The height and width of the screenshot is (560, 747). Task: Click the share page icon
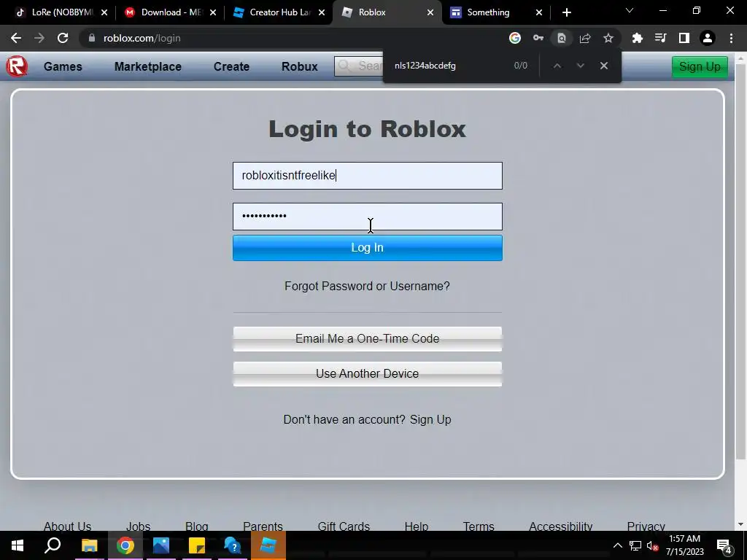coord(585,38)
